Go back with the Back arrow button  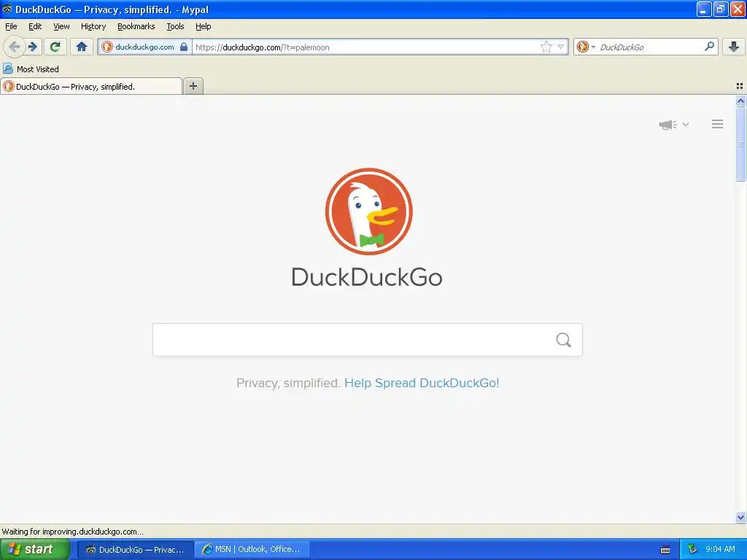15,47
